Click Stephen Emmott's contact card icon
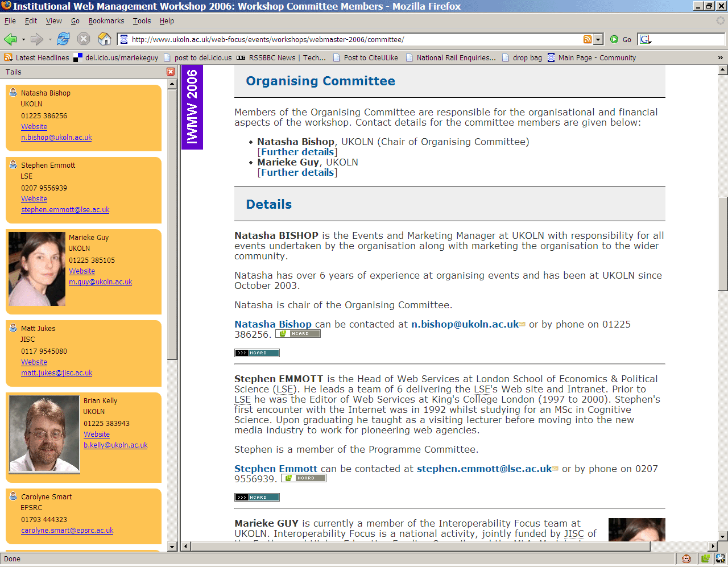Viewport: 728px width, 567px height. (x=13, y=164)
